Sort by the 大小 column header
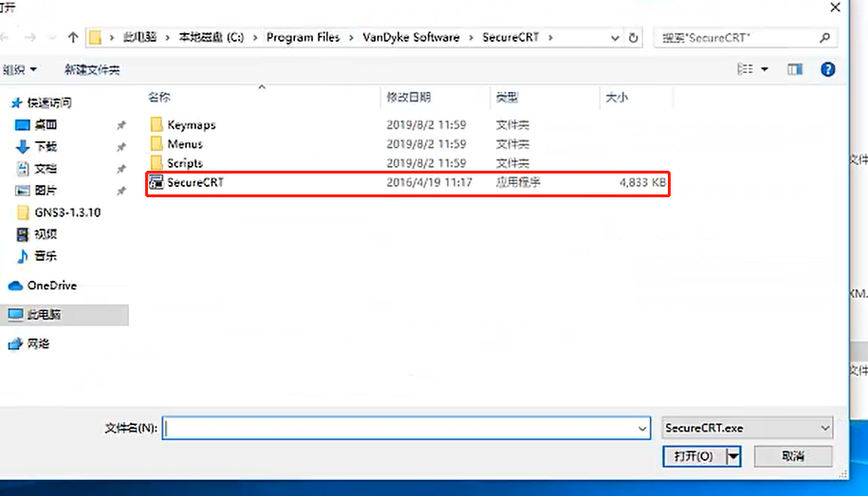 coord(616,98)
